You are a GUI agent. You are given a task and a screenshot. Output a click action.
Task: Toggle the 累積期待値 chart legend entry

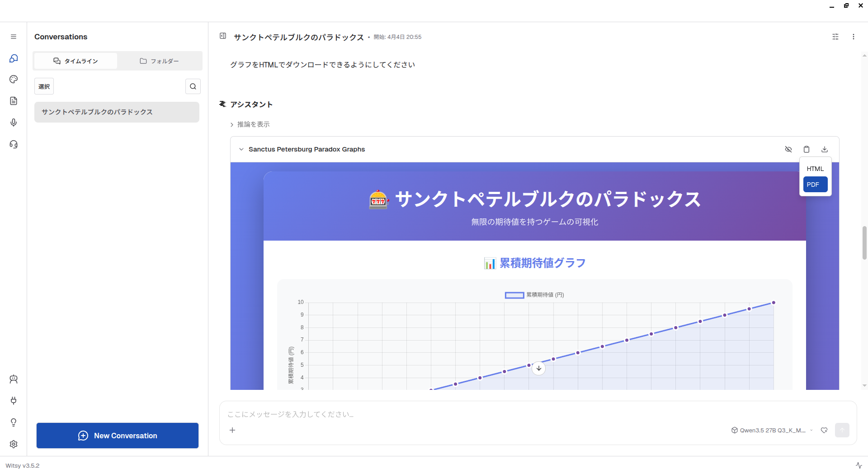[x=534, y=295]
